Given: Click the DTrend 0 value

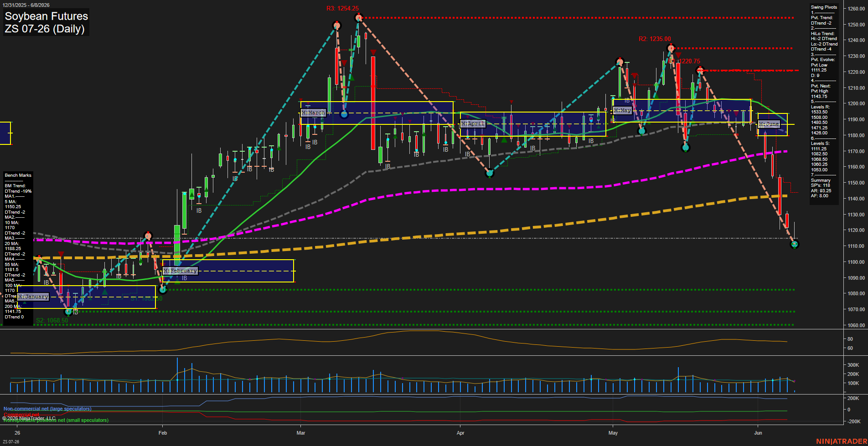Looking at the screenshot, I should [x=14, y=317].
